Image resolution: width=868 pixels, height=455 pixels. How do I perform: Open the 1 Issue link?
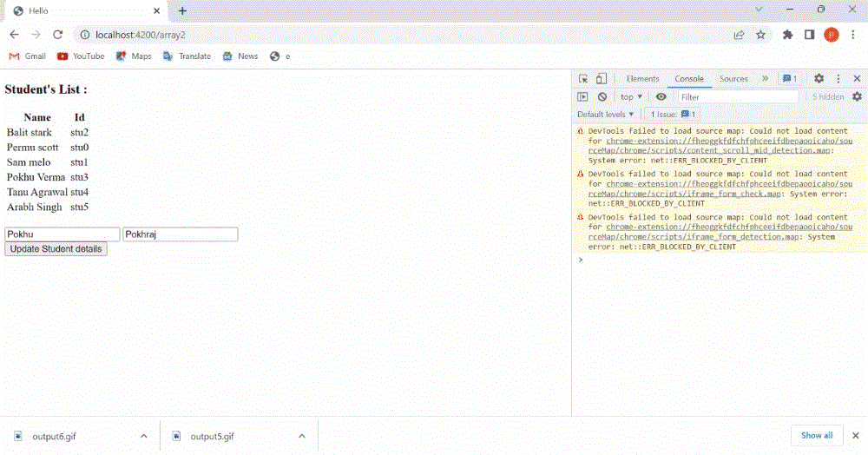coord(673,115)
